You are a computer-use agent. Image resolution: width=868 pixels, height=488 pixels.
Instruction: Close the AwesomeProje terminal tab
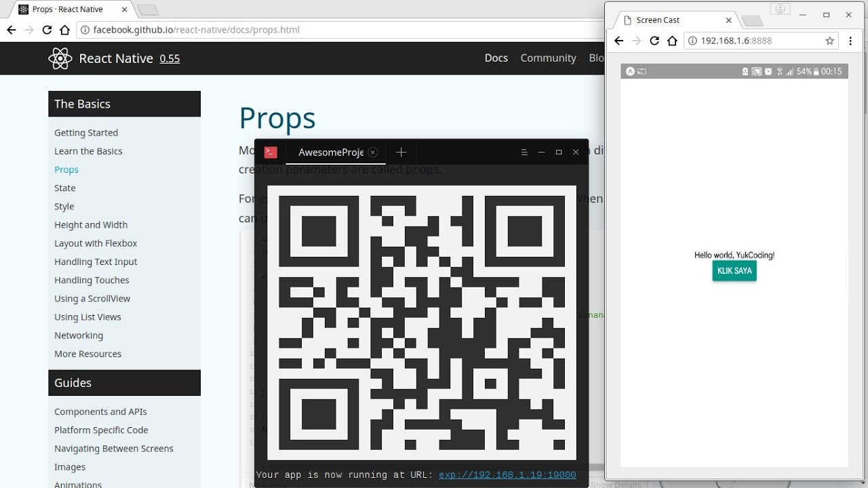point(372,152)
